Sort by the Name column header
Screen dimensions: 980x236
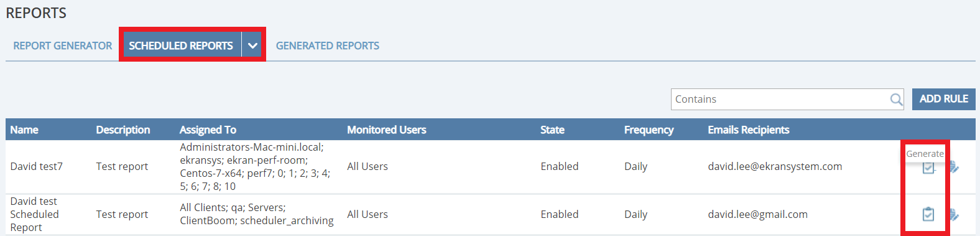tap(24, 130)
